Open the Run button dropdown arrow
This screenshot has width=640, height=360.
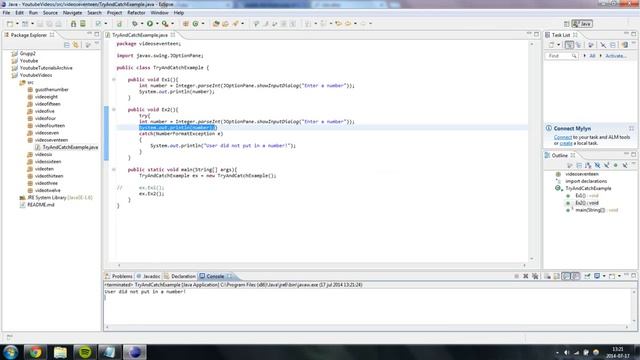coord(157,24)
